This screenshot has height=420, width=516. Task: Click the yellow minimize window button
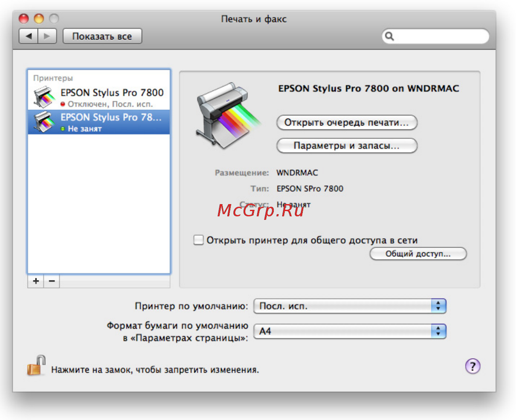pyautogui.click(x=39, y=18)
